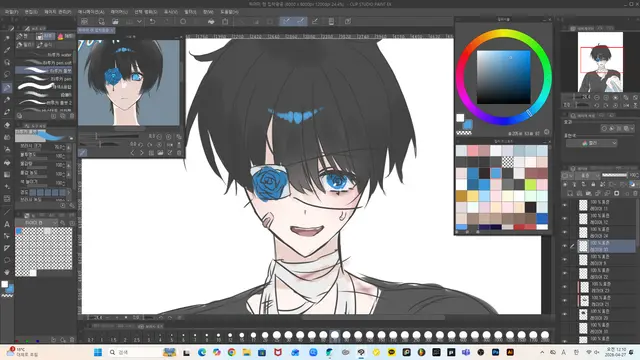Toggle visibility of layer 23
This screenshot has height=360, width=640.
tap(565, 287)
